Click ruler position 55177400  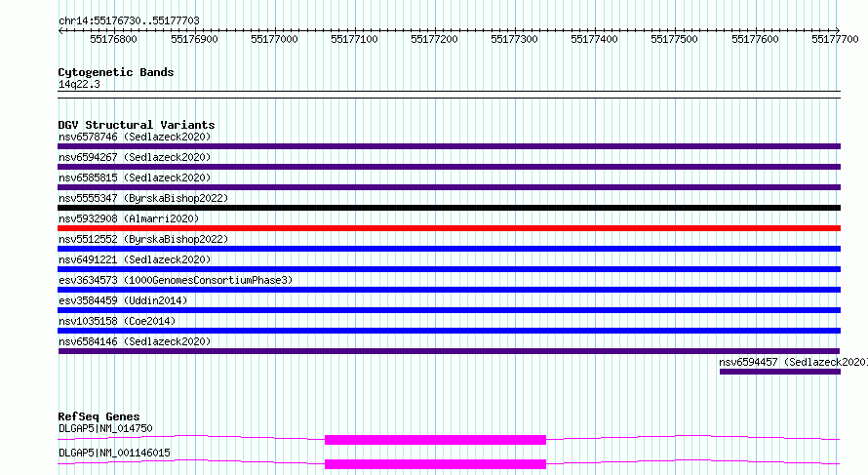click(594, 39)
